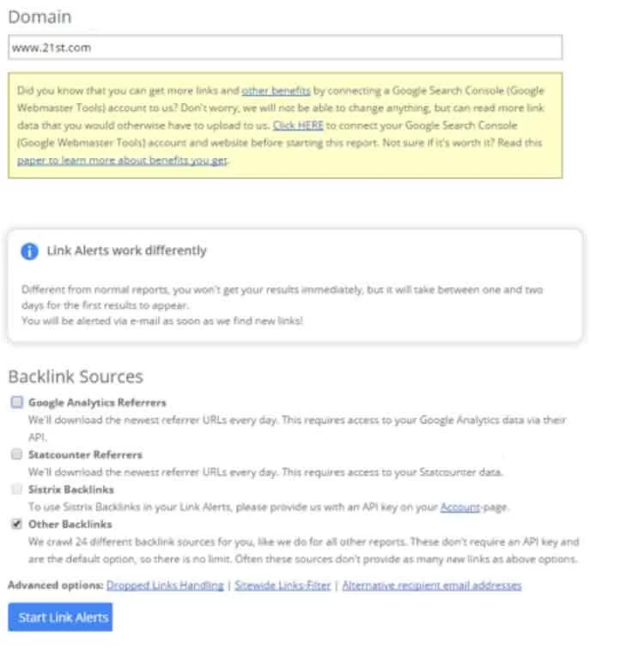Go to the Account page link
Viewport: 644px width, 656px height.
point(460,507)
